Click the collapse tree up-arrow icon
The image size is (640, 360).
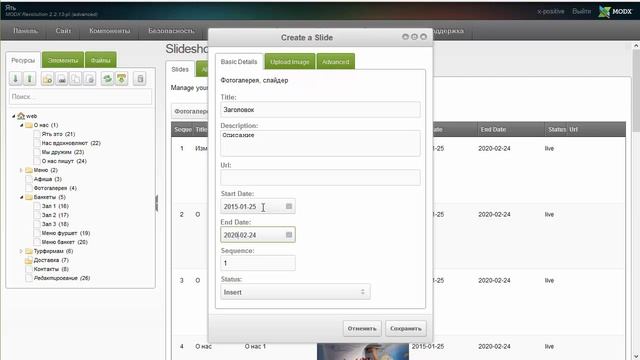tap(29, 78)
